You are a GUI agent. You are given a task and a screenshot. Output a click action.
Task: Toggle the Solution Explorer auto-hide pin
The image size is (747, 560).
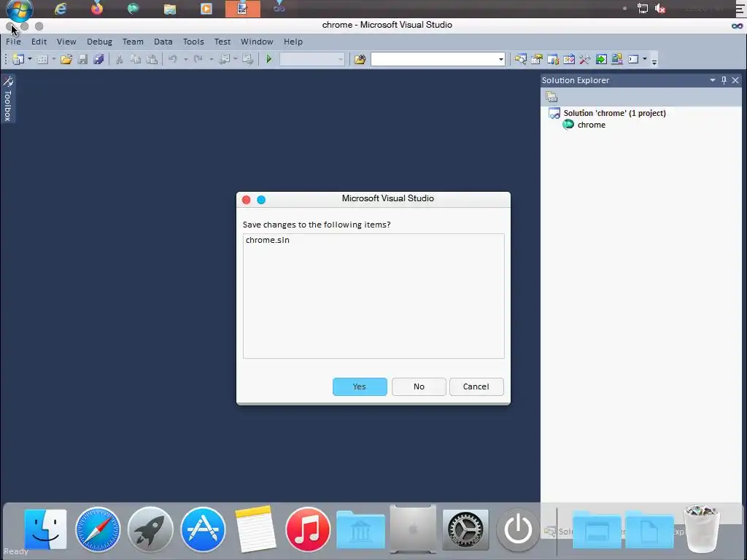coord(724,80)
